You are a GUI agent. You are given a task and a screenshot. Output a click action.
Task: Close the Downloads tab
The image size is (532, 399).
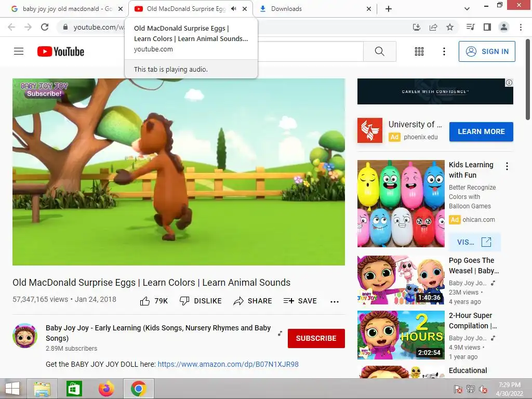click(369, 9)
